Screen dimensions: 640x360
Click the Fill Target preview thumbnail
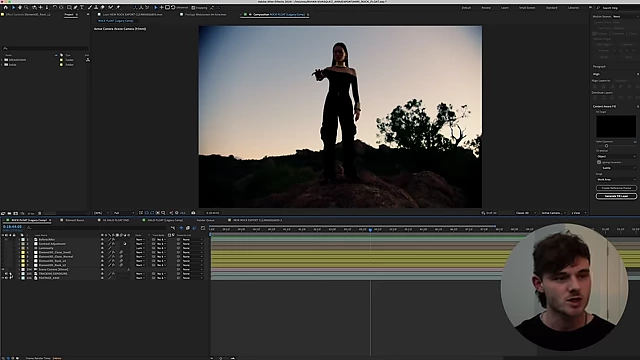616,126
